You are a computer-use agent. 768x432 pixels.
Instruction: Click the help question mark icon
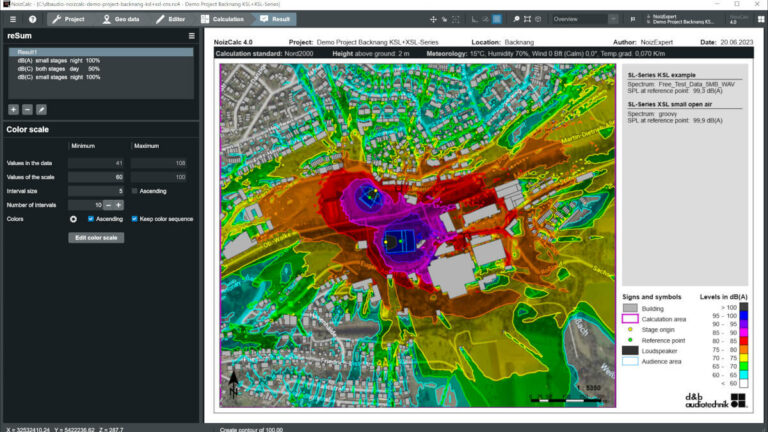click(x=32, y=19)
